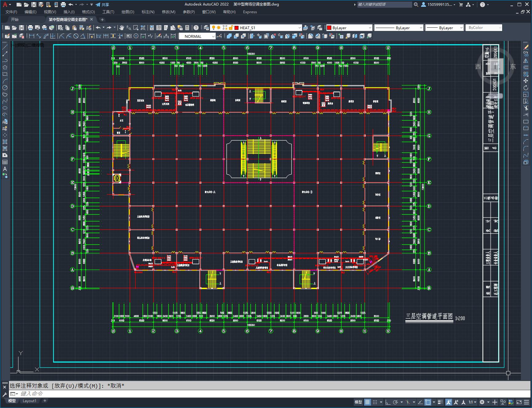Click the Share (共享) button
The image size is (532, 408).
click(x=102, y=5)
